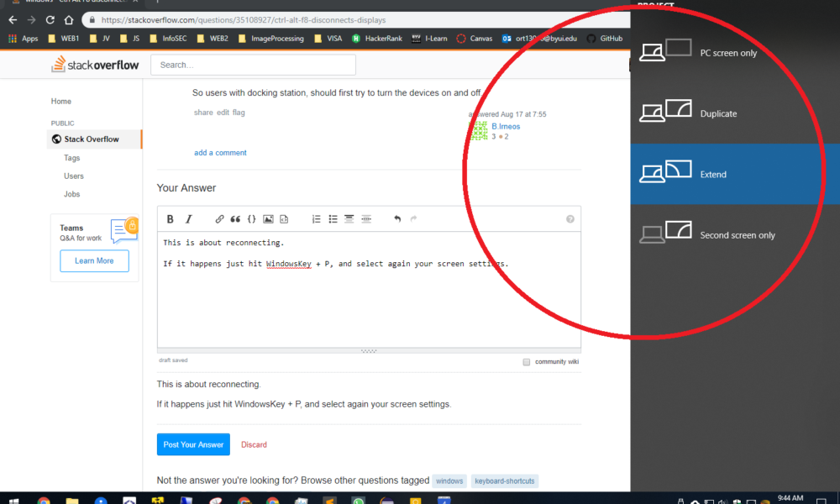The height and width of the screenshot is (504, 840).
Task: Apply italic formatting using the editor toolbar
Action: coord(190,218)
